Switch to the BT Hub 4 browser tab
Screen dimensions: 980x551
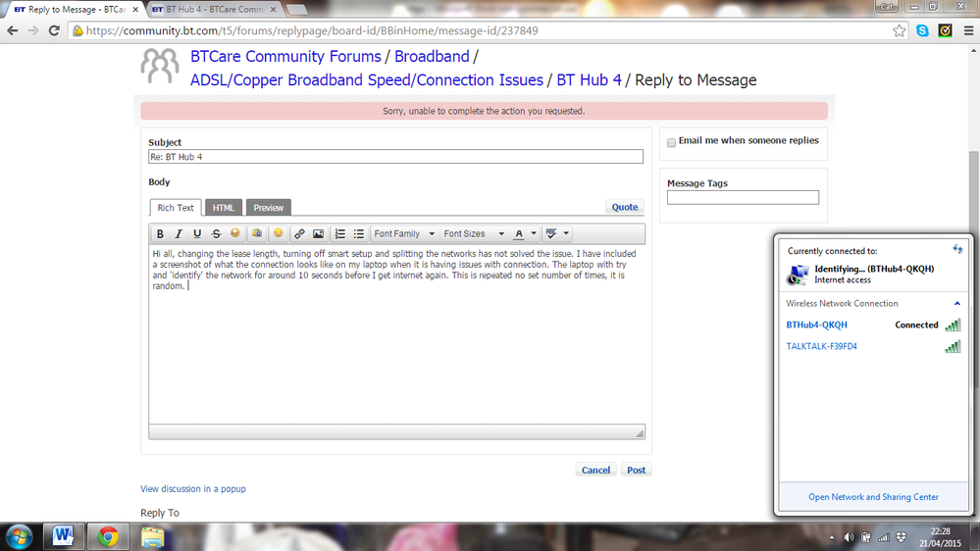point(215,10)
